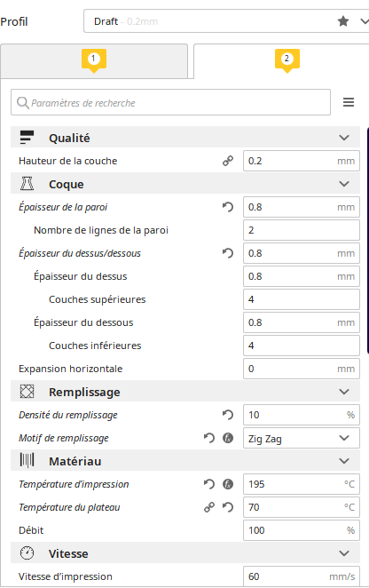Collapse the Coque section
369x588 pixels.
click(344, 184)
